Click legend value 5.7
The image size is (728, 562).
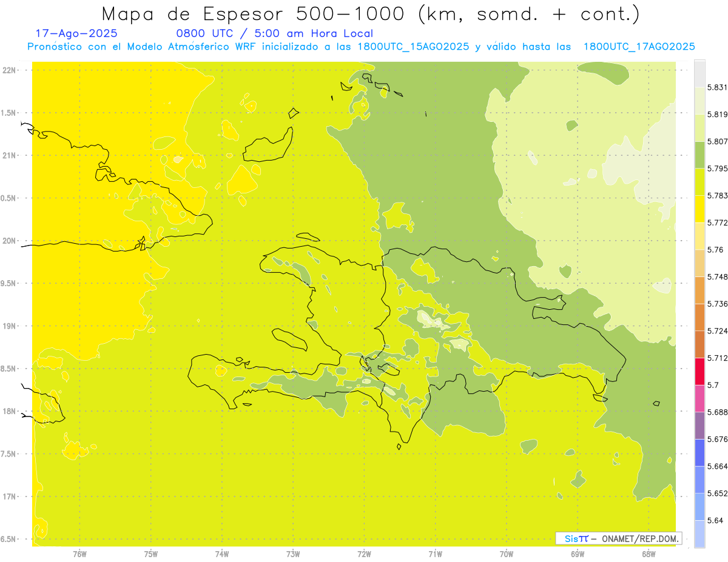(x=713, y=385)
